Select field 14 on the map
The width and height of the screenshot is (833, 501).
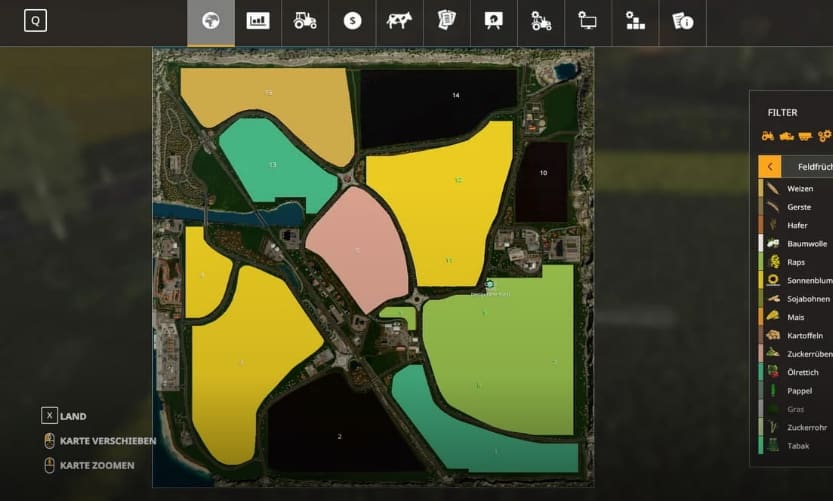455,95
